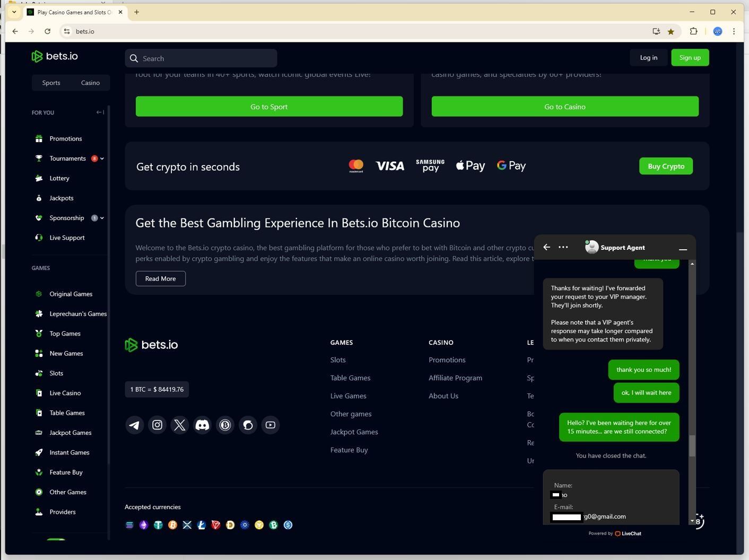Click the X (Twitter) footer icon

[180, 425]
